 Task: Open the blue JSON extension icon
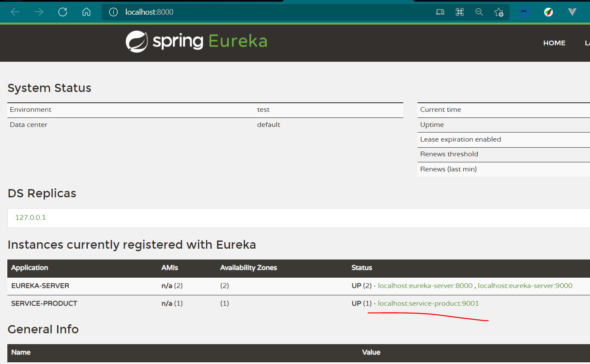coord(525,12)
